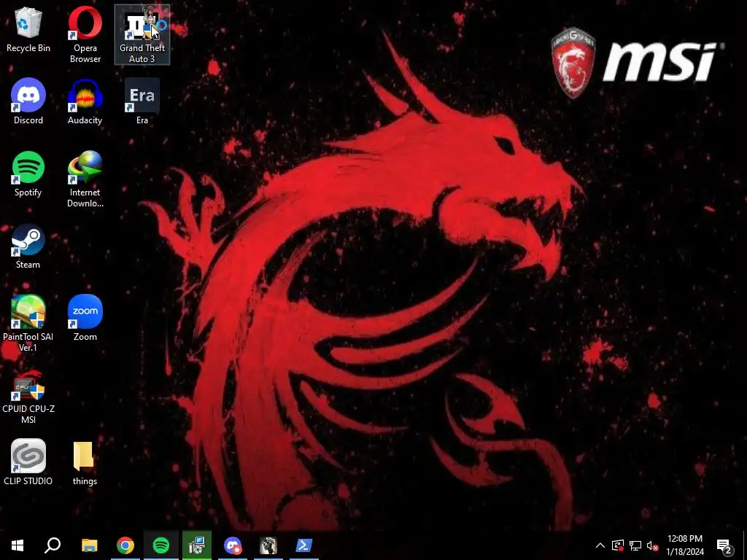Click the sync tray icon with red dot

[618, 545]
